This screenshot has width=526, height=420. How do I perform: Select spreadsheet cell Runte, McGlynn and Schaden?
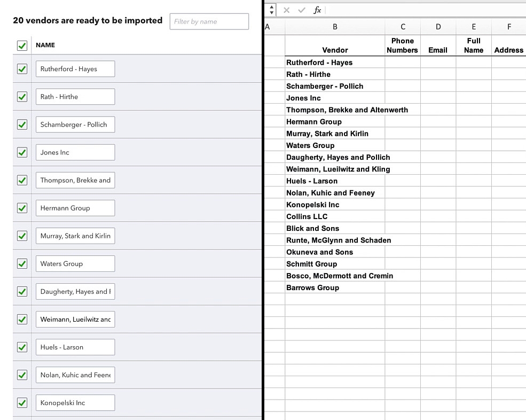pos(335,240)
